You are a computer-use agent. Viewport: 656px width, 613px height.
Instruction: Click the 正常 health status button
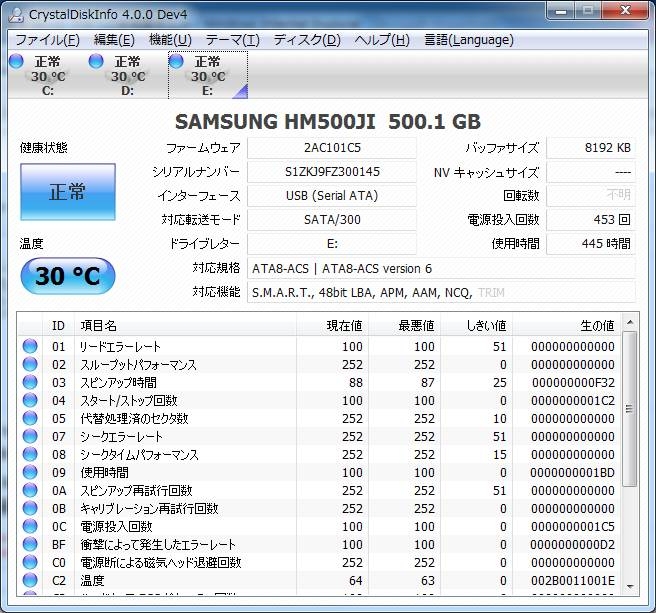pyautogui.click(x=67, y=192)
